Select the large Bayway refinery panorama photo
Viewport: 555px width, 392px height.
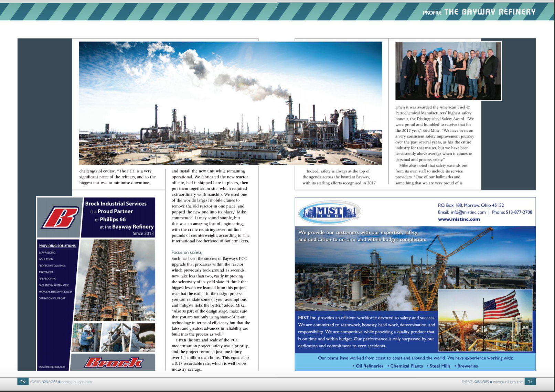coord(230,103)
